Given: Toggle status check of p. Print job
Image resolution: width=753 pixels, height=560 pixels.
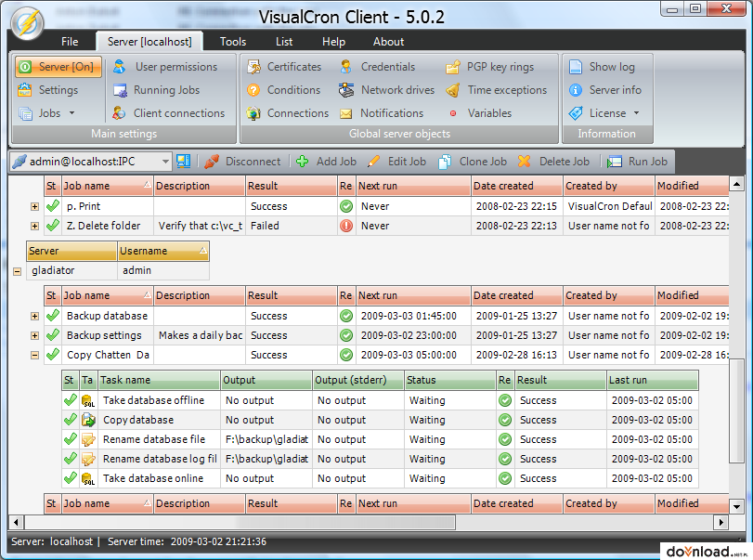Looking at the screenshot, I should tap(52, 206).
